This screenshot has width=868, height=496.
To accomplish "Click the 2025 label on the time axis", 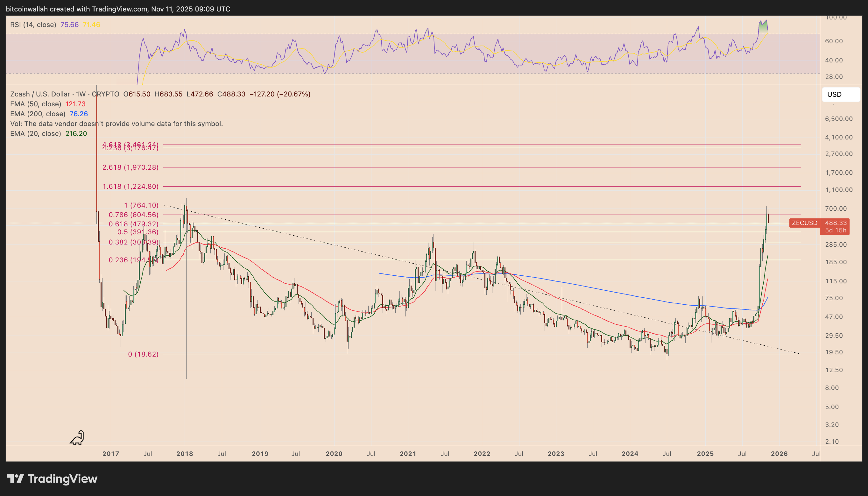I will click(705, 454).
